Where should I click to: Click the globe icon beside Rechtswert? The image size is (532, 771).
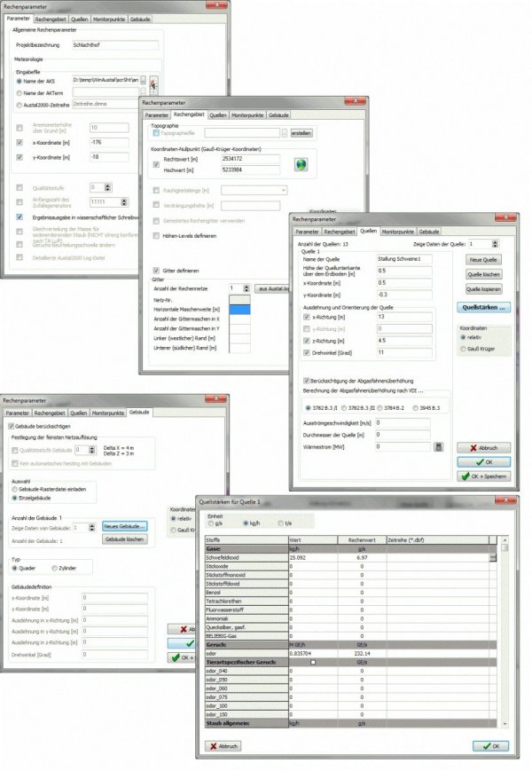pyautogui.click(x=300, y=165)
